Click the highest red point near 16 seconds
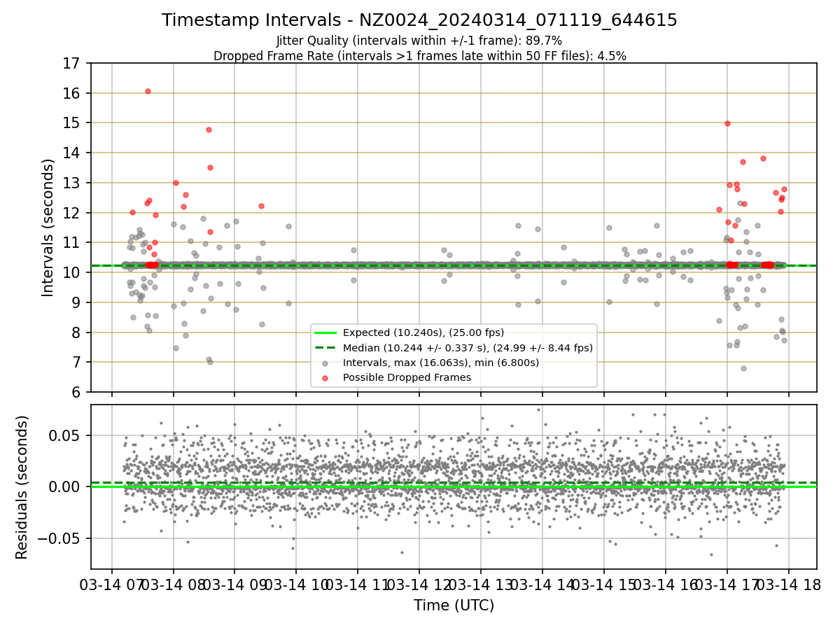Image resolution: width=840 pixels, height=630 pixels. pyautogui.click(x=148, y=92)
